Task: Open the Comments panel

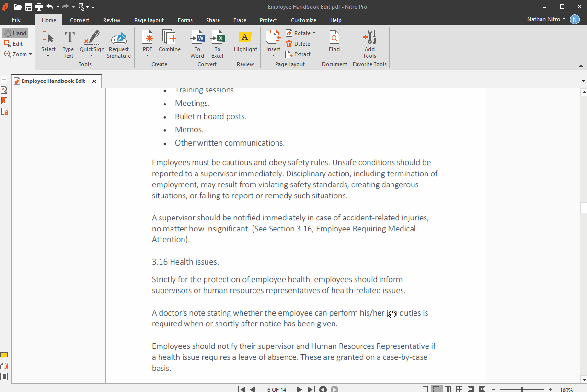Action: [4, 355]
